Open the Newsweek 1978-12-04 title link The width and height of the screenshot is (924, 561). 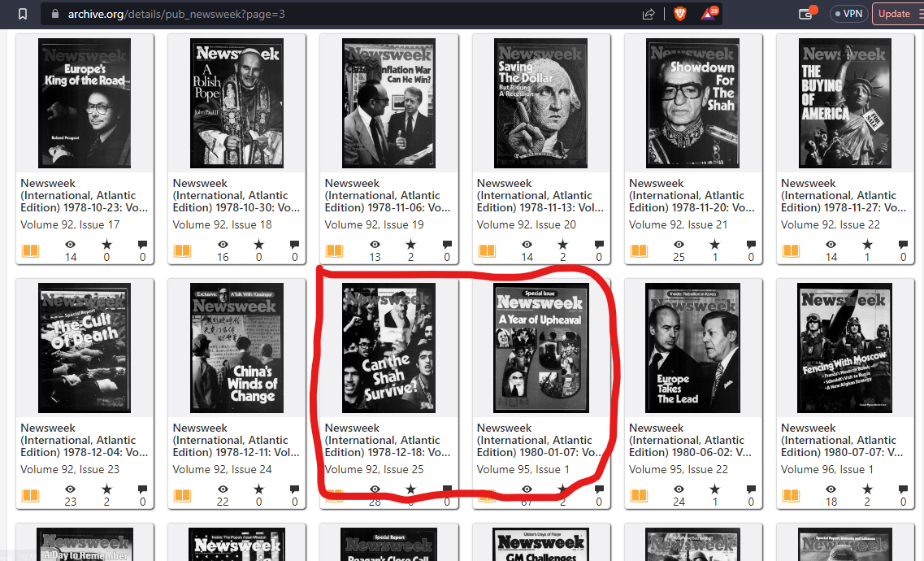tap(85, 440)
